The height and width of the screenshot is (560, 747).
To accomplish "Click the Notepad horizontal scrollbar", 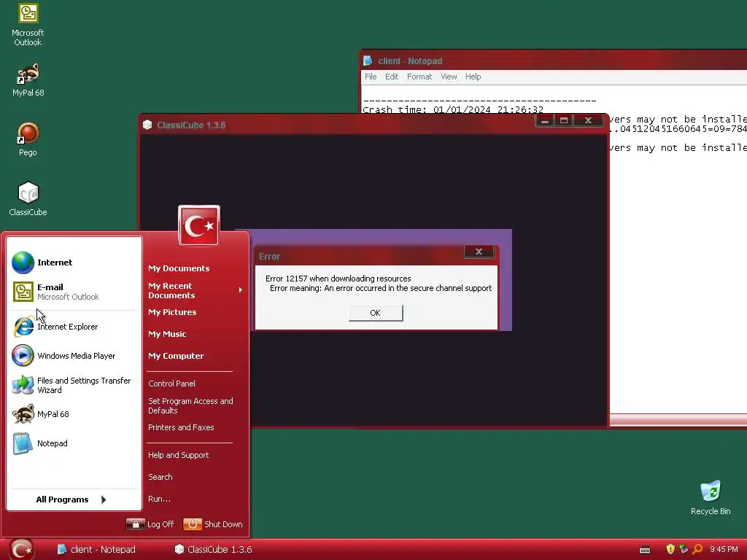I will [678, 420].
